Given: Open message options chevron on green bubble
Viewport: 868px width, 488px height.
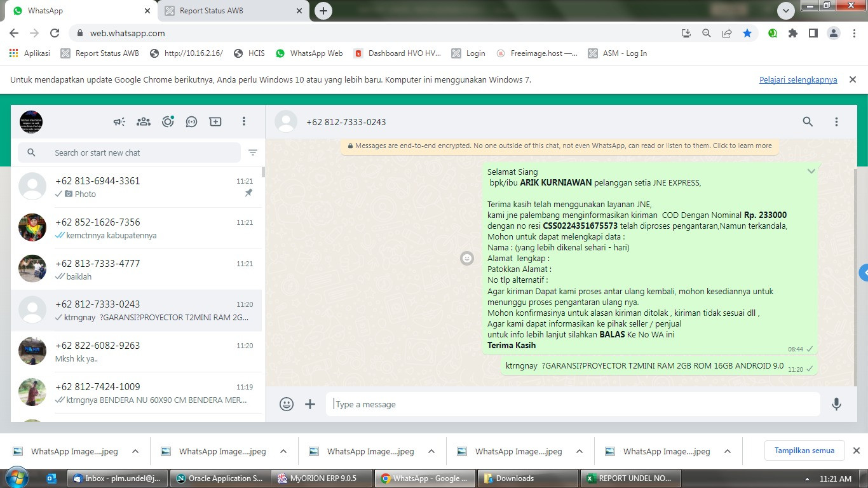Looking at the screenshot, I should point(811,172).
